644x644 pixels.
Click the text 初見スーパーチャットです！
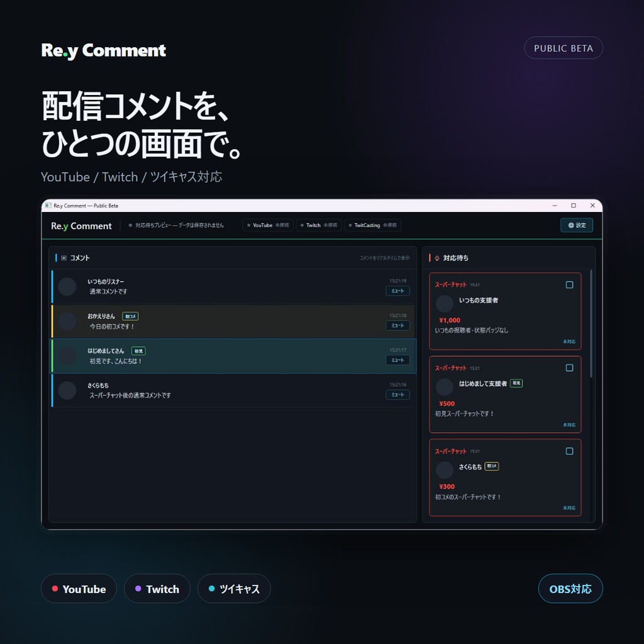coord(464,414)
